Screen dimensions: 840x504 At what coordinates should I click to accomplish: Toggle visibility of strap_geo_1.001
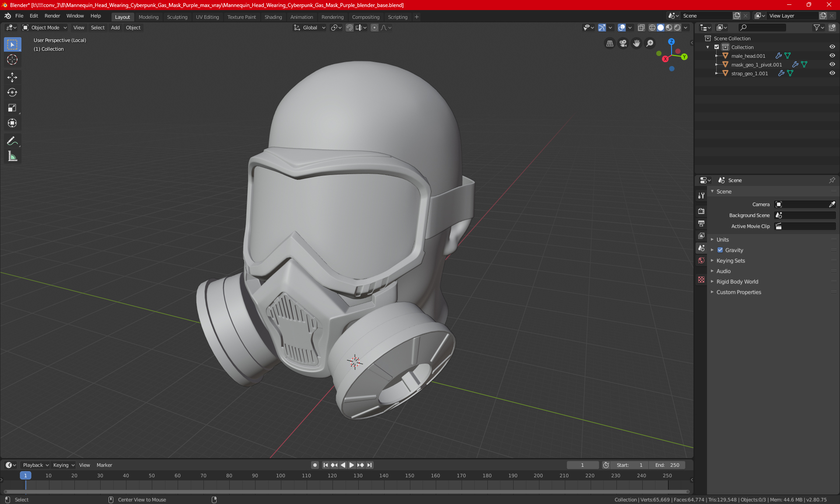coord(833,73)
